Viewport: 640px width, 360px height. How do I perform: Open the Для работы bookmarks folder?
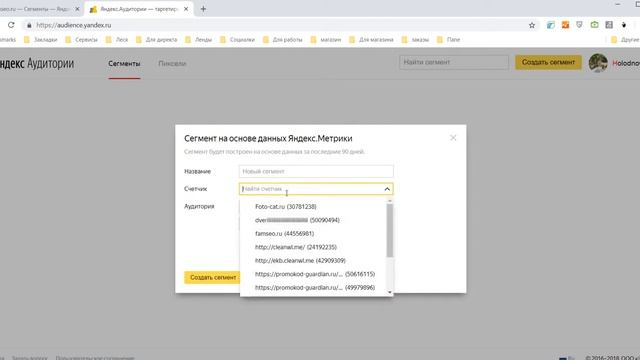click(x=282, y=40)
